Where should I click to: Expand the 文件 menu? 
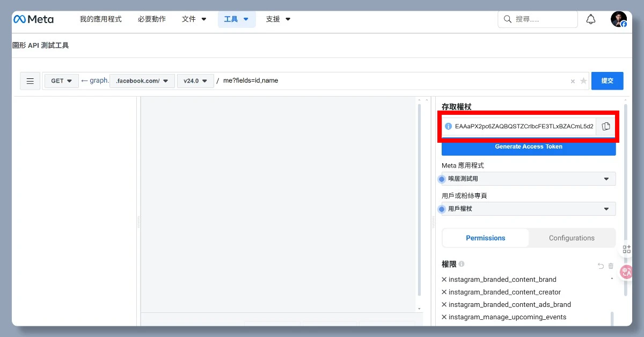pos(194,19)
